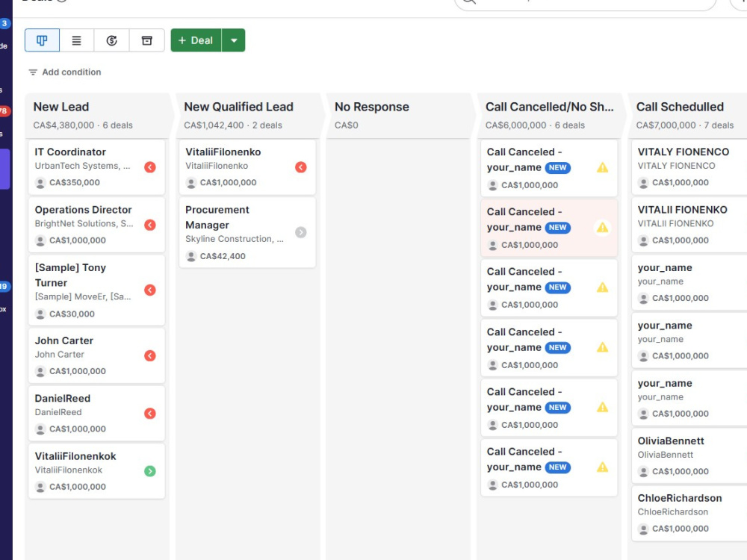Click the search field at top
Viewport: 747px width, 560px height.
coord(585,4)
